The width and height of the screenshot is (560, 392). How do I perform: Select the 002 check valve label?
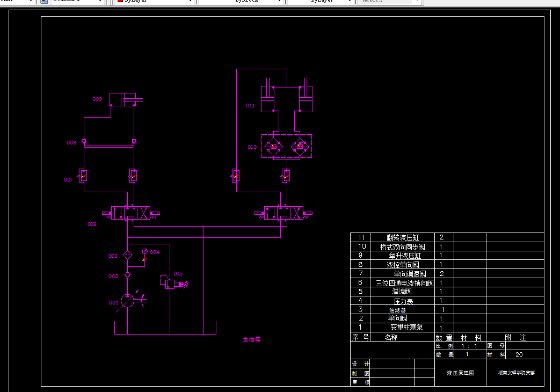click(113, 276)
